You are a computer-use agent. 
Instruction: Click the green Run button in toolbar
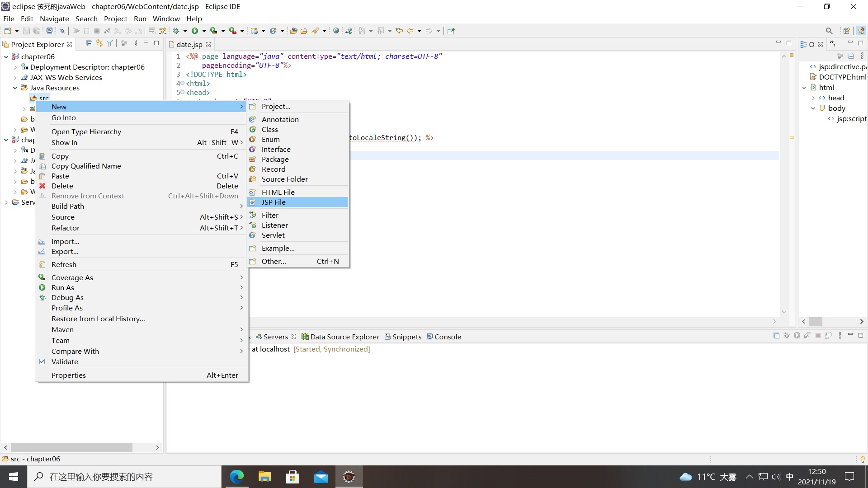[195, 31]
